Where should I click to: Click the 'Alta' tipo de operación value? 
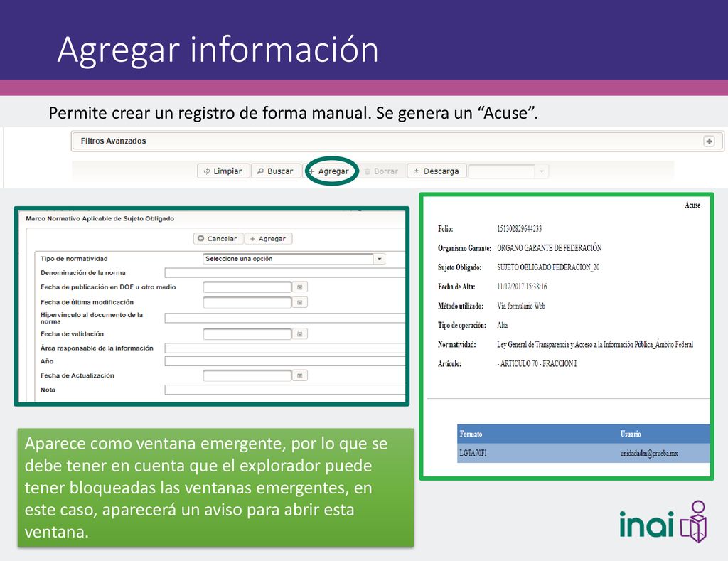503,325
